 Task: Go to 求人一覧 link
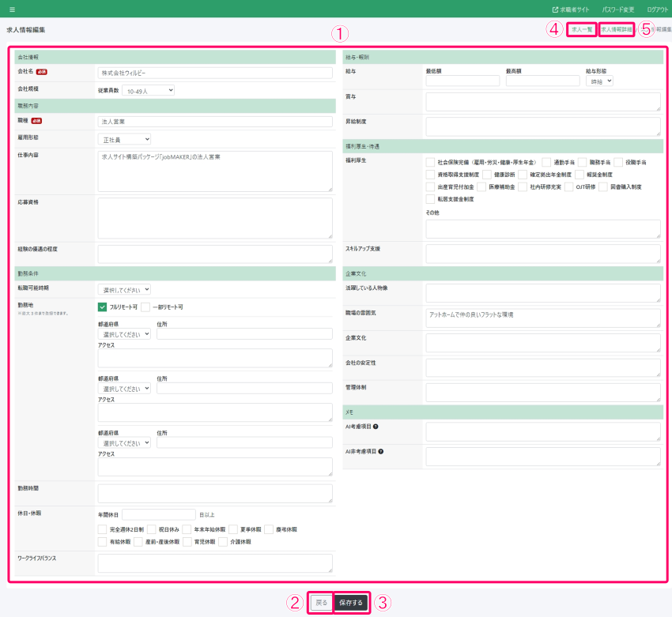581,29
